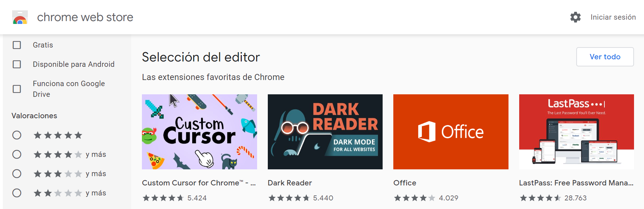Viewport: 644px width, 209px height.
Task: Click the Iniciar sesión link
Action: [x=613, y=17]
